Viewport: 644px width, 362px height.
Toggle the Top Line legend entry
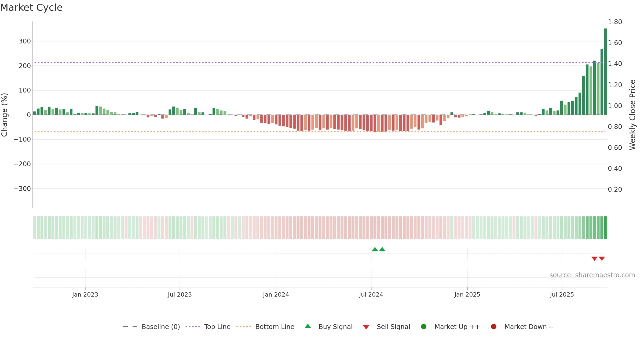point(208,327)
